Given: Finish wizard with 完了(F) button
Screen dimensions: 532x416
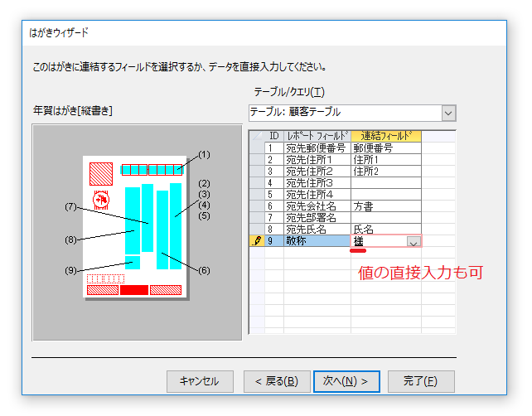Looking at the screenshot, I should click(x=421, y=381).
